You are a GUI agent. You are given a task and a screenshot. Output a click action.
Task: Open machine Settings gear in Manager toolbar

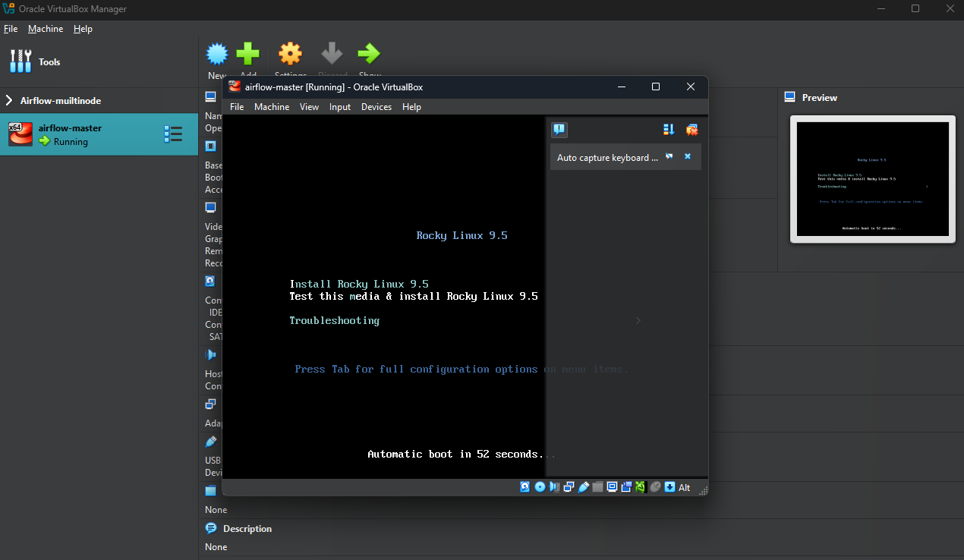click(x=290, y=53)
